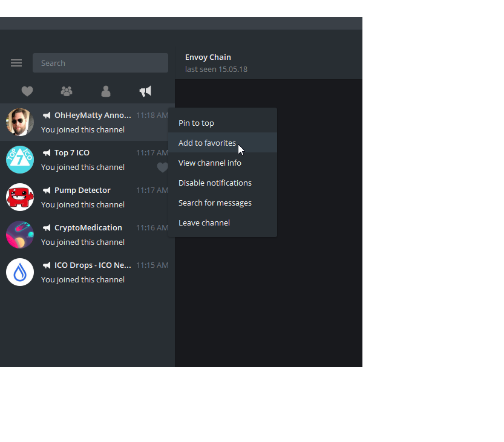The image size is (504, 442).
Task: Show favorites filter heart tab
Action: click(27, 91)
